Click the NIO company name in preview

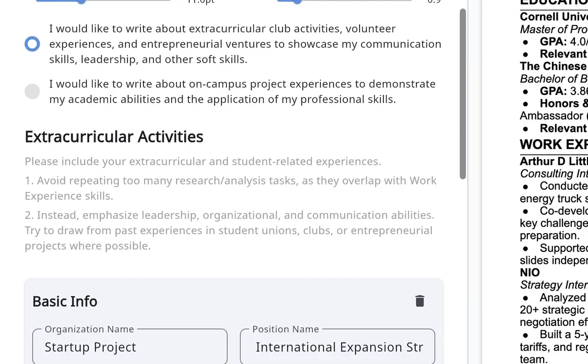click(530, 273)
